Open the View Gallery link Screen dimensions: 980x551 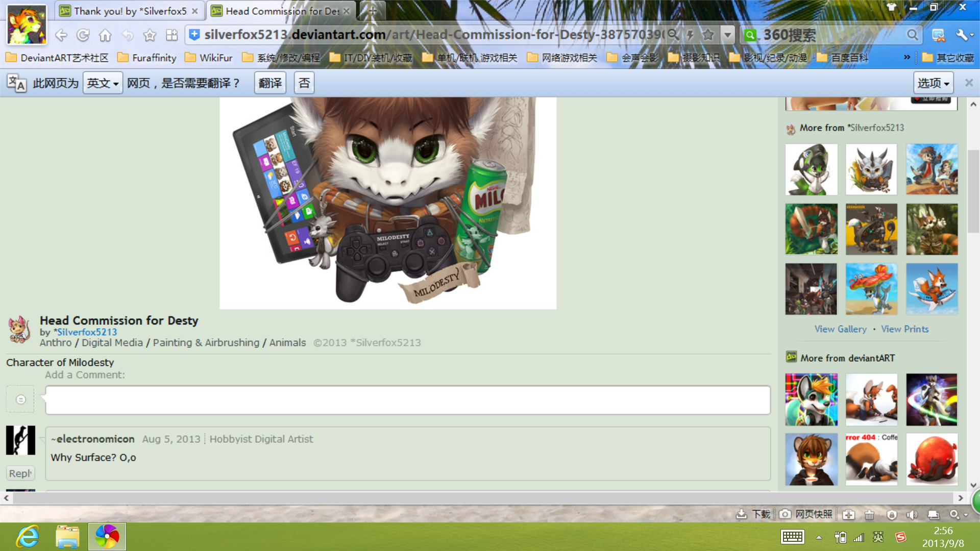pos(840,329)
